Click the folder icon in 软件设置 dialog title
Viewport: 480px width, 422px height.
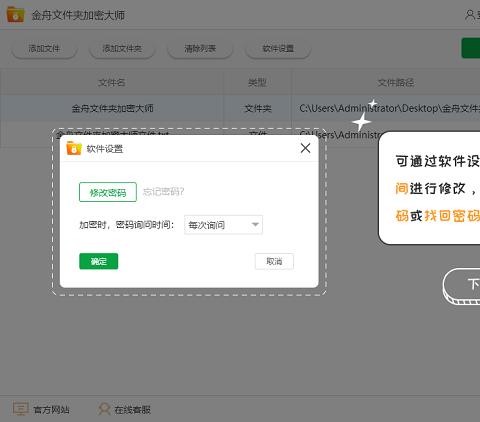[74, 148]
